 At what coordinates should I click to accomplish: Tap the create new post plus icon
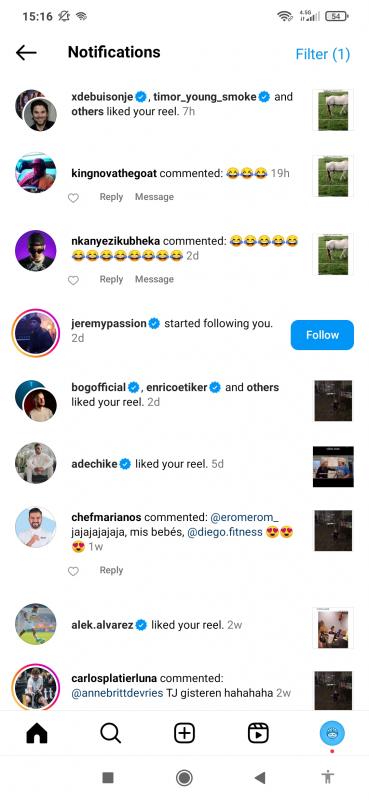coord(184,734)
